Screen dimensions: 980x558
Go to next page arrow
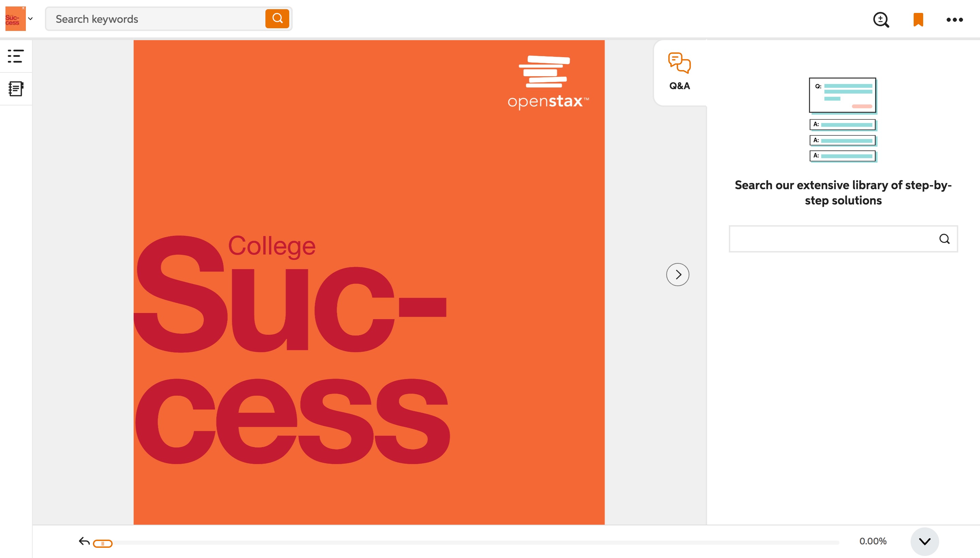pos(677,274)
